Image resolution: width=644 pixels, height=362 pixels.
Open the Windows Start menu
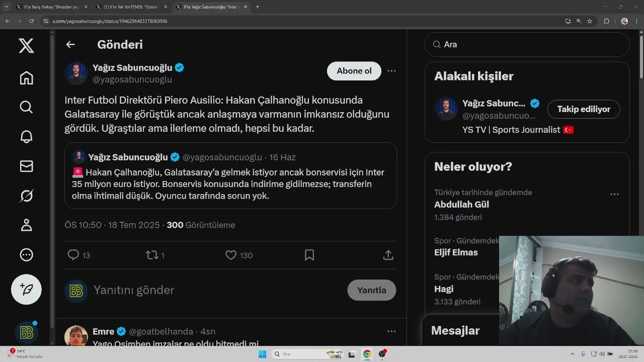pyautogui.click(x=262, y=354)
